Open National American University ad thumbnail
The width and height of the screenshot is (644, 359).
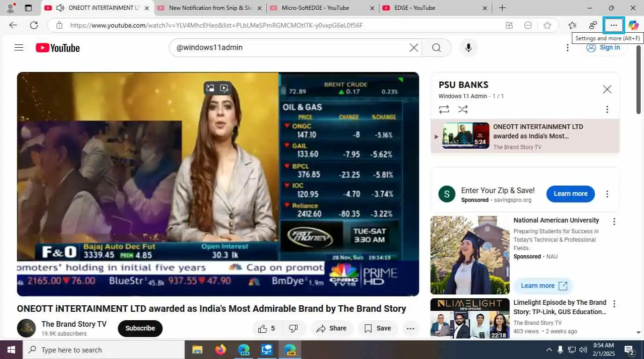pos(470,255)
